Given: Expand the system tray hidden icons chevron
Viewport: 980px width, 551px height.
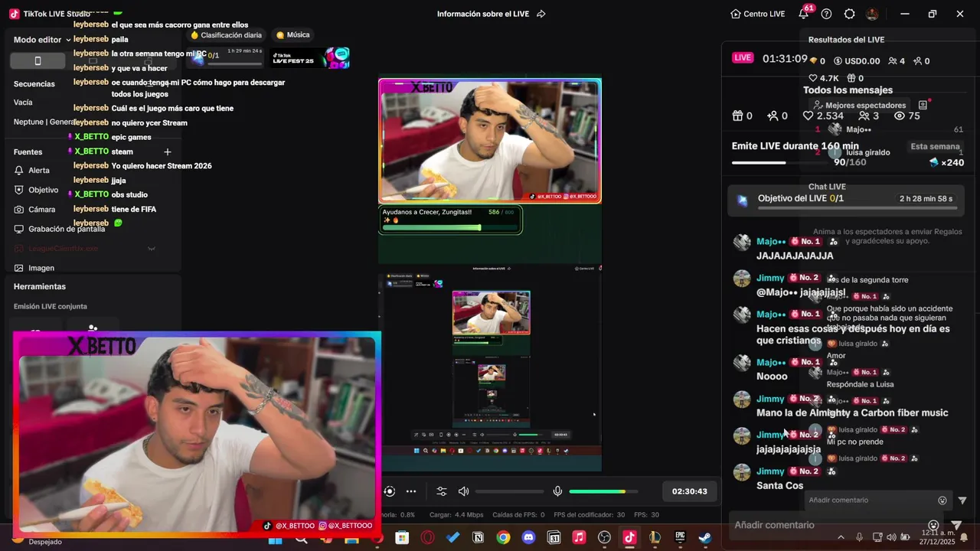Looking at the screenshot, I should point(841,537).
